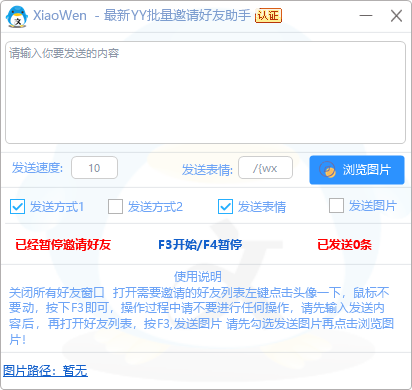Click the 使用说明 heading
The image size is (412, 390).
198,276
